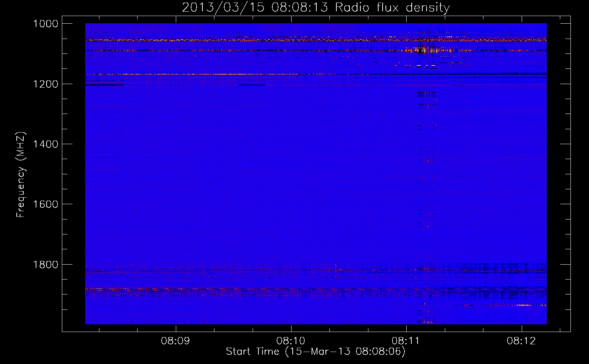Click the 'Start Time (15-Mar-13 08:08:06)' label

316,352
